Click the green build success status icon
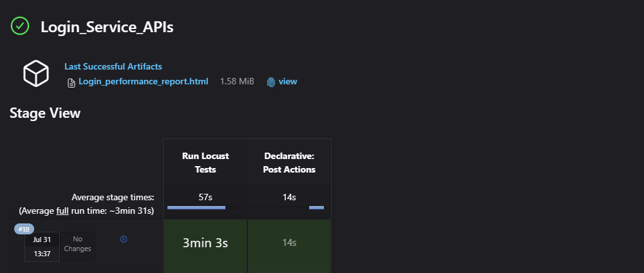Viewport: 644px width, 273px height. click(20, 26)
